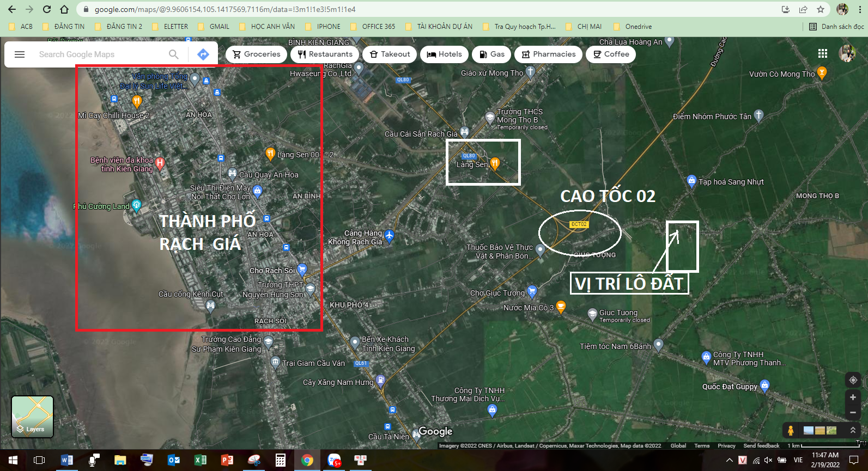Screen dimensions: 868x471
Task: Open the Layers map type switcher
Action: pyautogui.click(x=33, y=417)
